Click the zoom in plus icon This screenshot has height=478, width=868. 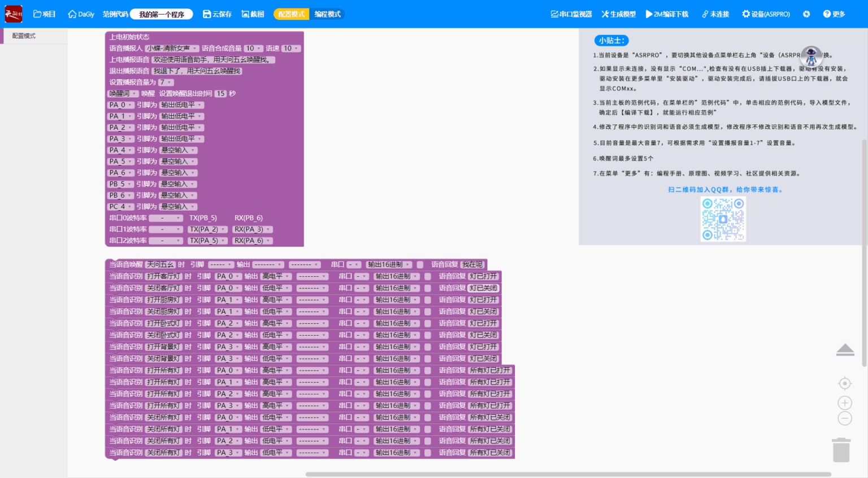click(x=844, y=403)
